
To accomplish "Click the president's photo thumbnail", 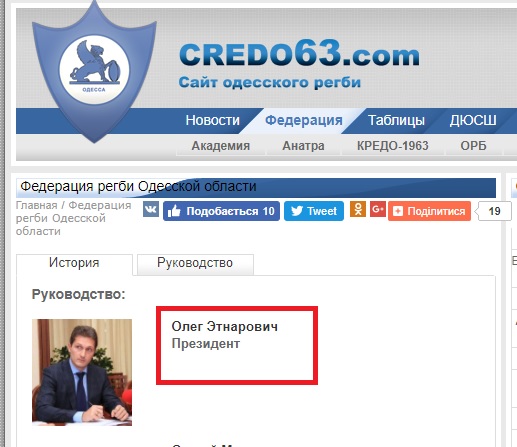I will pos(82,372).
